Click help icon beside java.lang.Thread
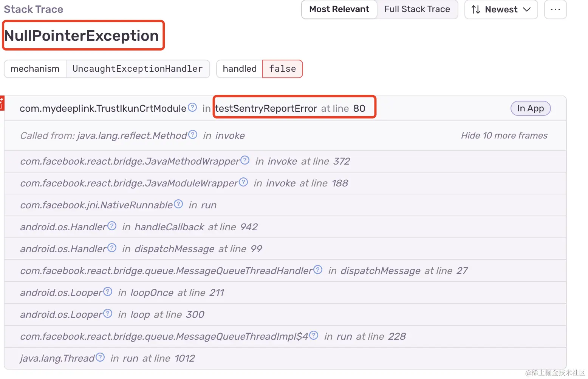The image size is (588, 379). tap(100, 357)
